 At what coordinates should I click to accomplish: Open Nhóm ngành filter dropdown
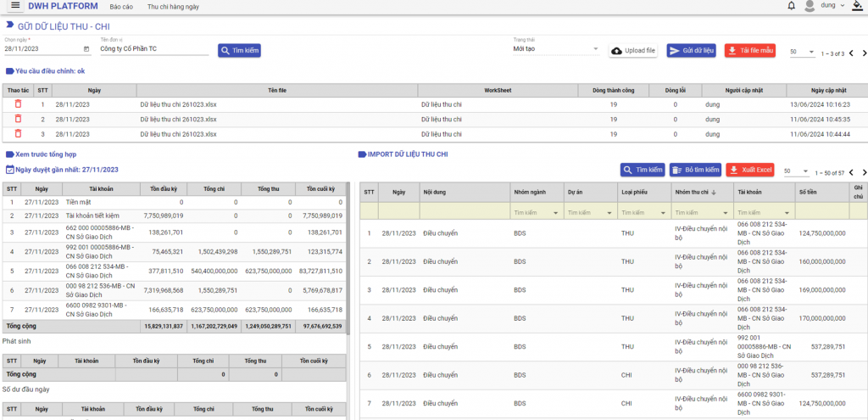(536, 213)
